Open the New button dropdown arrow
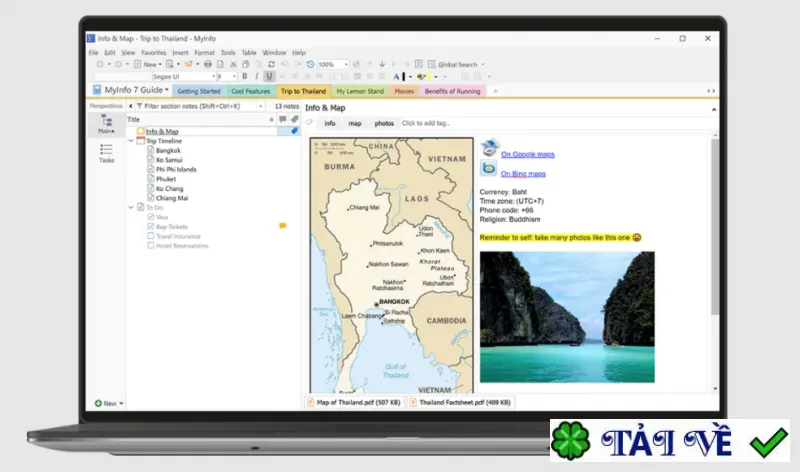Image resolution: width=800 pixels, height=472 pixels. [160, 64]
